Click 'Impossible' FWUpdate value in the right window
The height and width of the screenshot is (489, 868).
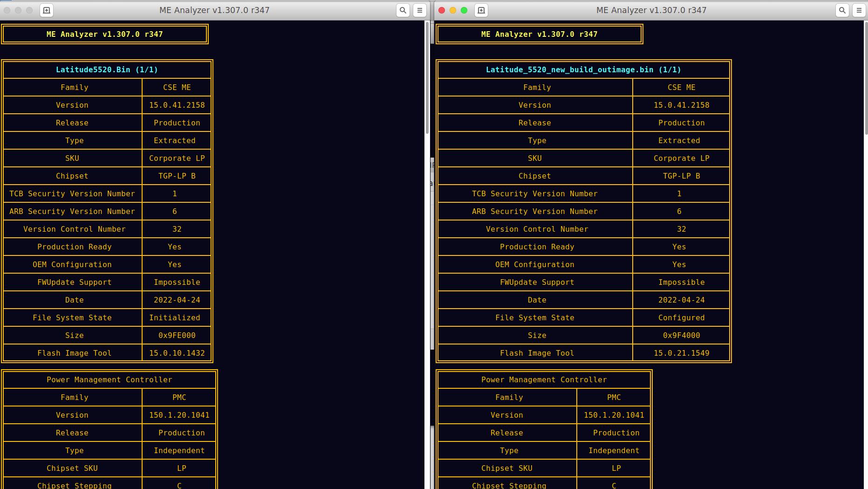click(x=681, y=282)
